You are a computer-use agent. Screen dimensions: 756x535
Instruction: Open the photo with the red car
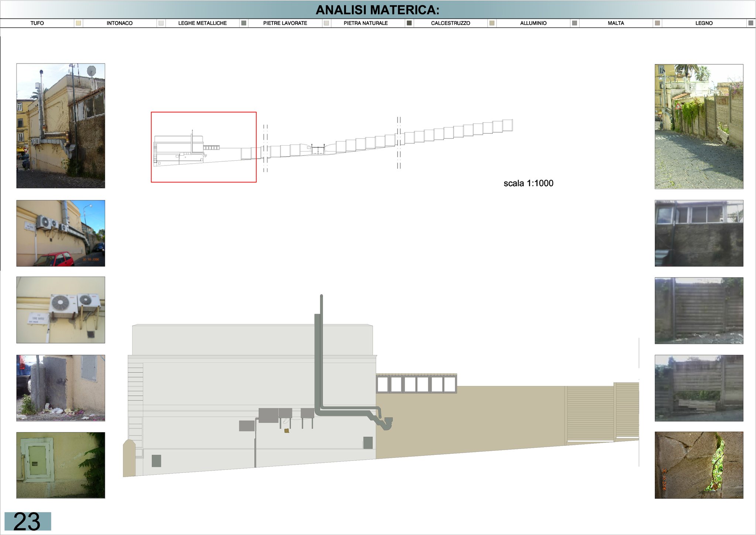pos(61,233)
